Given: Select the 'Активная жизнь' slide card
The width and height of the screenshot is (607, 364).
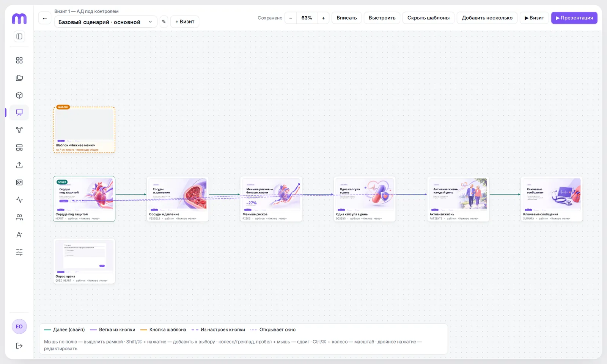Looking at the screenshot, I should click(x=458, y=199).
